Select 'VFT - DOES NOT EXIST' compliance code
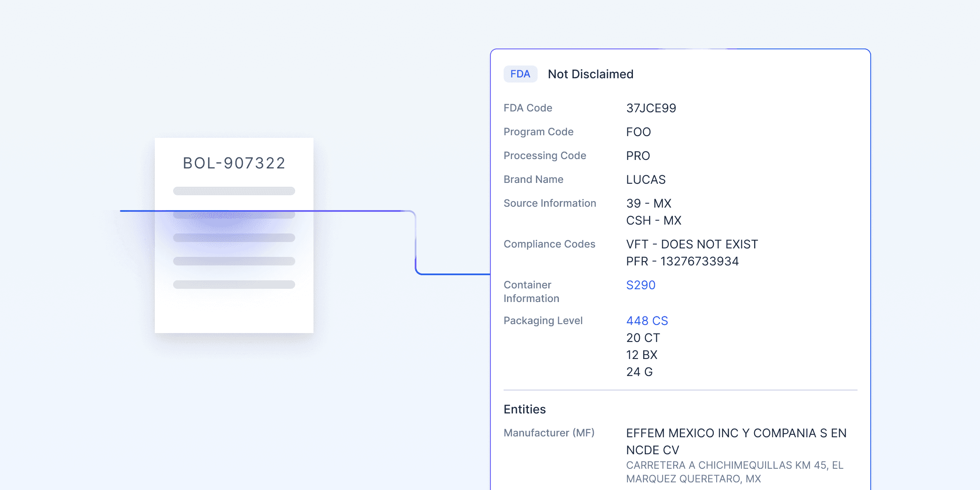The width and height of the screenshot is (980, 490). coord(692,244)
